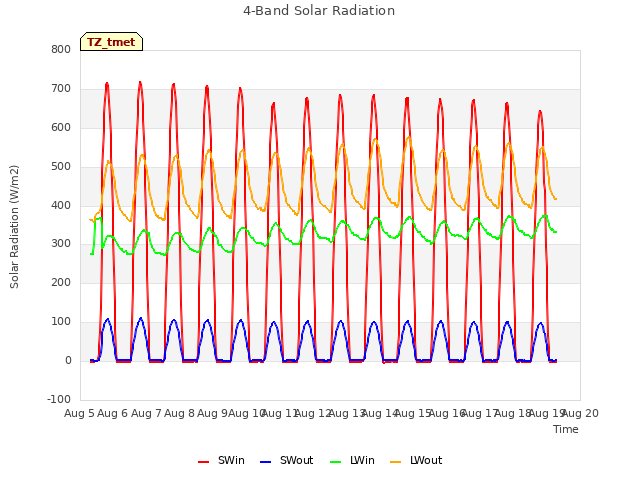Click the 800 y-axis tick label
The width and height of the screenshot is (640, 480).
point(61,49)
